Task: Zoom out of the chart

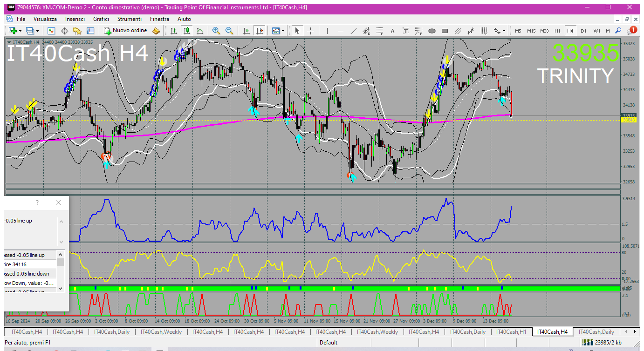Action: click(x=229, y=31)
